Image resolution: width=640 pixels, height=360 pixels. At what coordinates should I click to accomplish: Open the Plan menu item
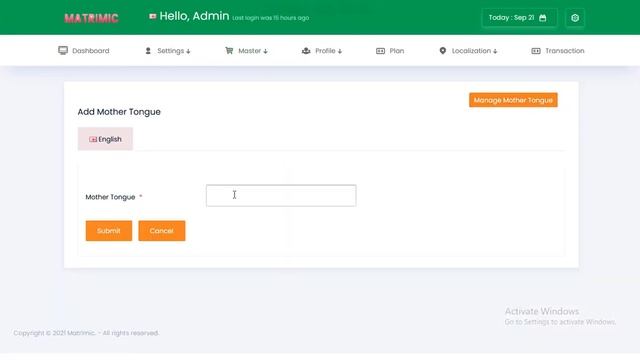(x=390, y=51)
